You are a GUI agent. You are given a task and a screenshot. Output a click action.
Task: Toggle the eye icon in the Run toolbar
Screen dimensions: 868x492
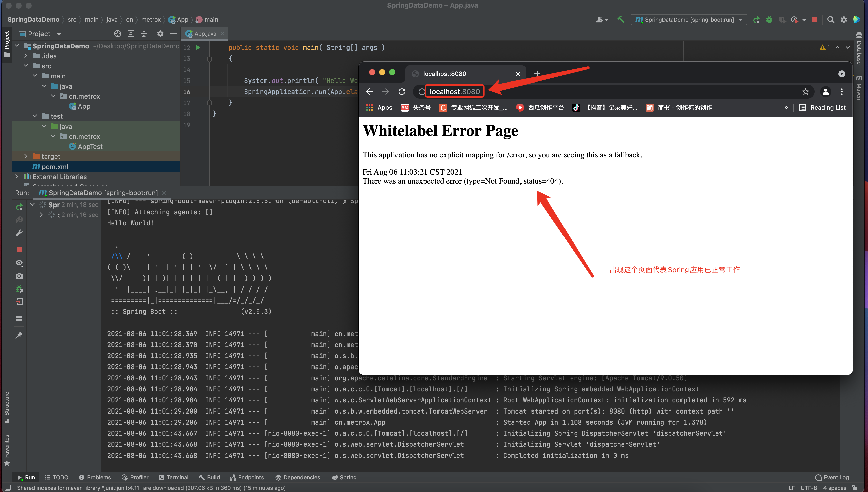[19, 263]
